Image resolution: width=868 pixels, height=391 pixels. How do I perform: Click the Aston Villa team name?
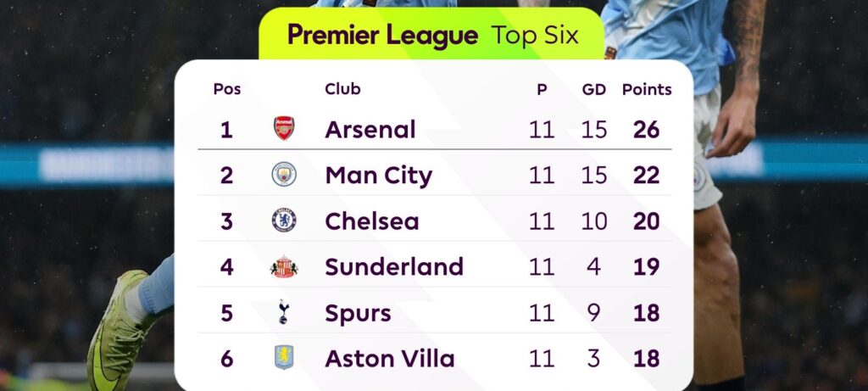[390, 359]
